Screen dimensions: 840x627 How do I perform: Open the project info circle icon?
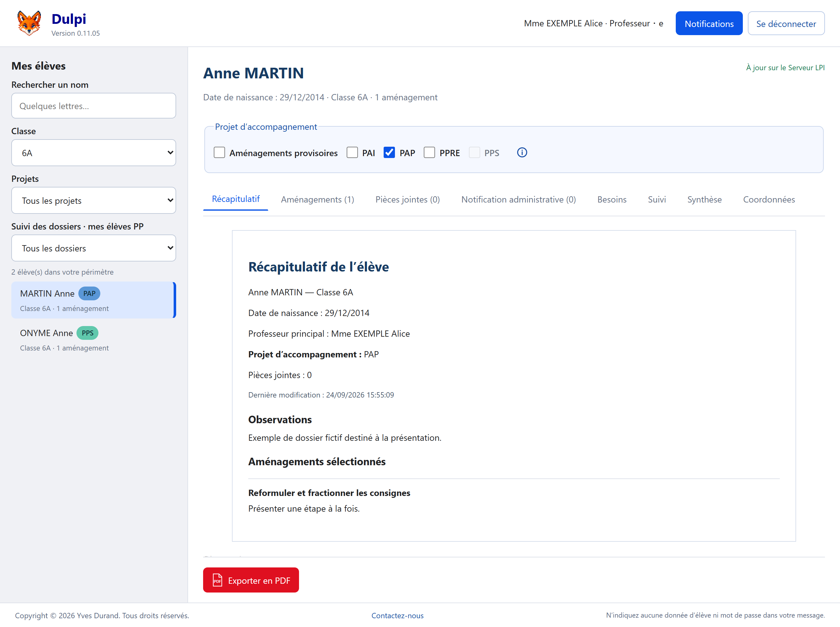[522, 153]
